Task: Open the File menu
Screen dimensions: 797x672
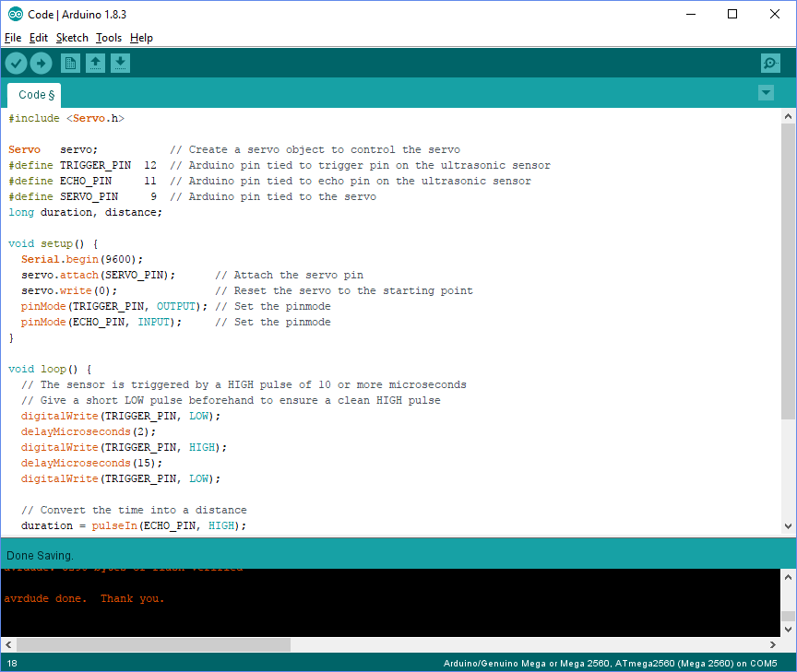Action: coord(14,38)
